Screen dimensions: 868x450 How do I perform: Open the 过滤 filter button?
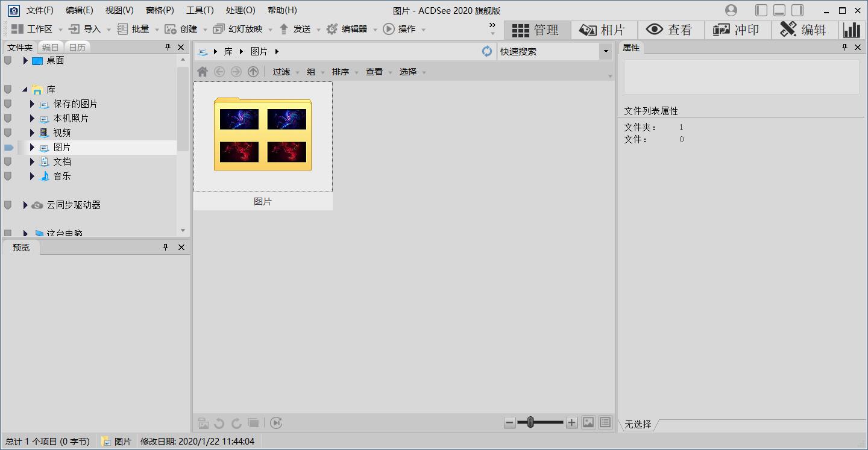click(281, 72)
